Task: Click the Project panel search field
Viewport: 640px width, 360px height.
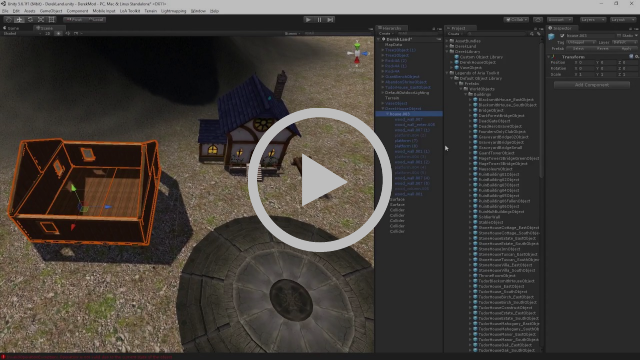Action: pyautogui.click(x=497, y=33)
